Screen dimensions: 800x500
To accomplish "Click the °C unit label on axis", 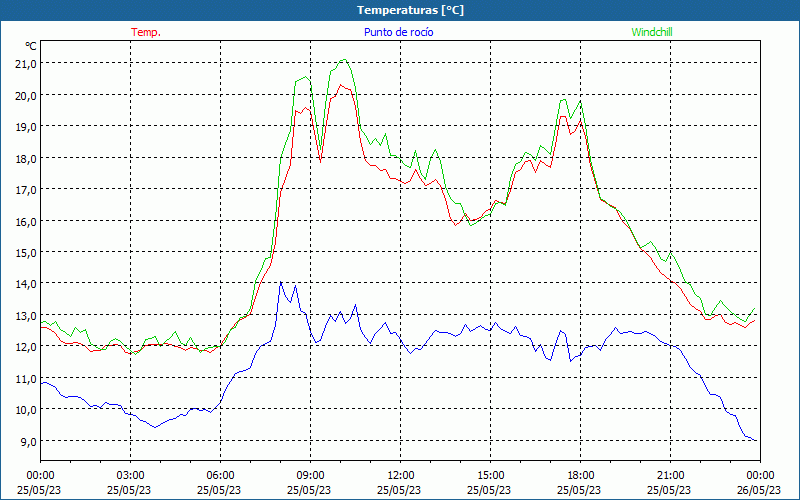I will [31, 46].
